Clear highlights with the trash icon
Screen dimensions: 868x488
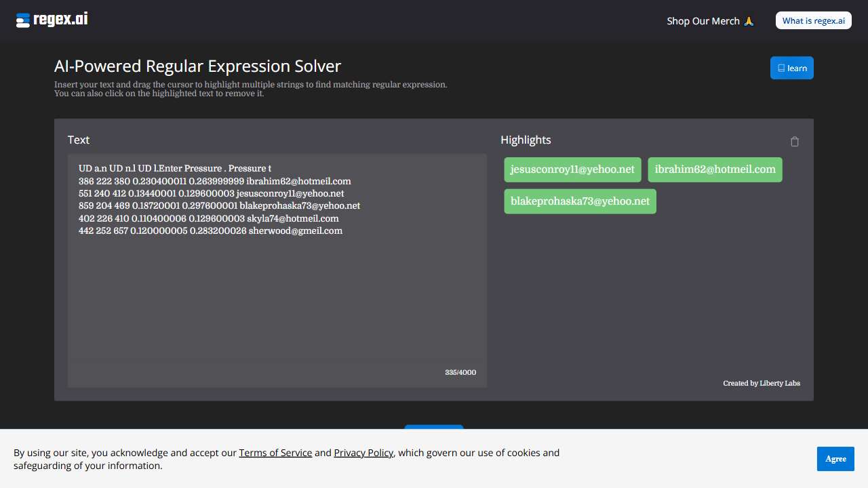pos(795,142)
